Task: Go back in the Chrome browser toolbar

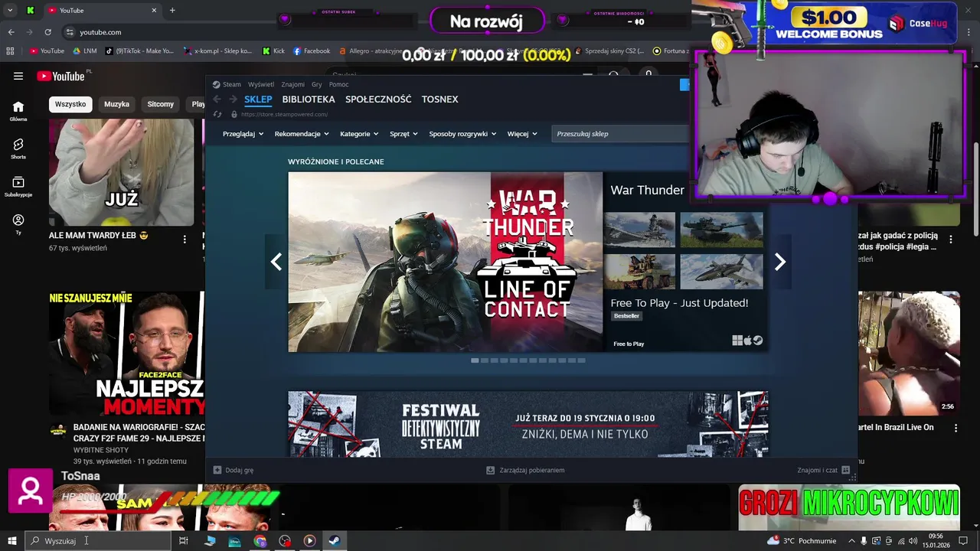Action: 11,32
